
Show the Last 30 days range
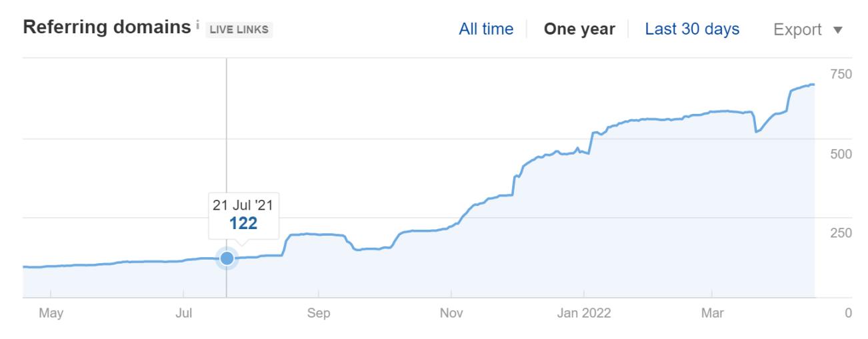pos(692,29)
